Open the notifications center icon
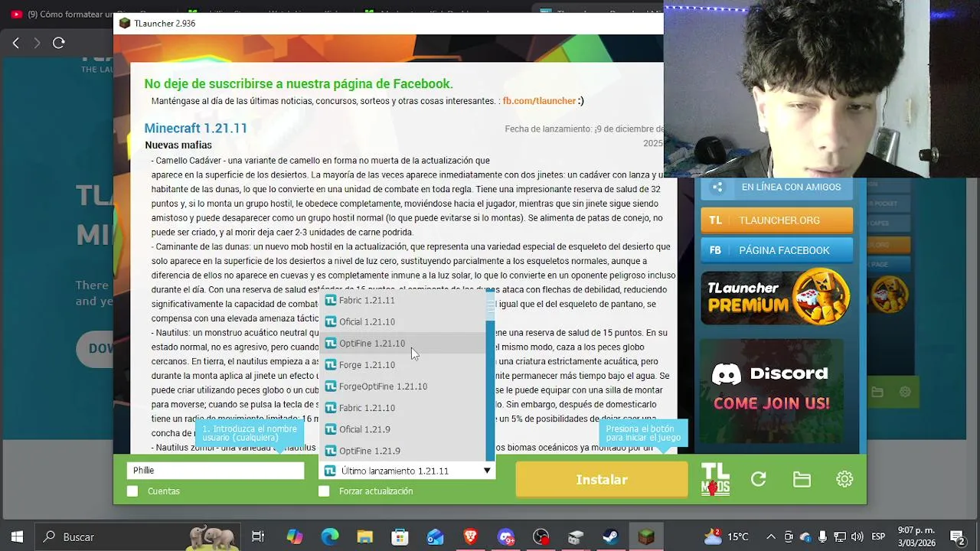 pyautogui.click(x=957, y=537)
